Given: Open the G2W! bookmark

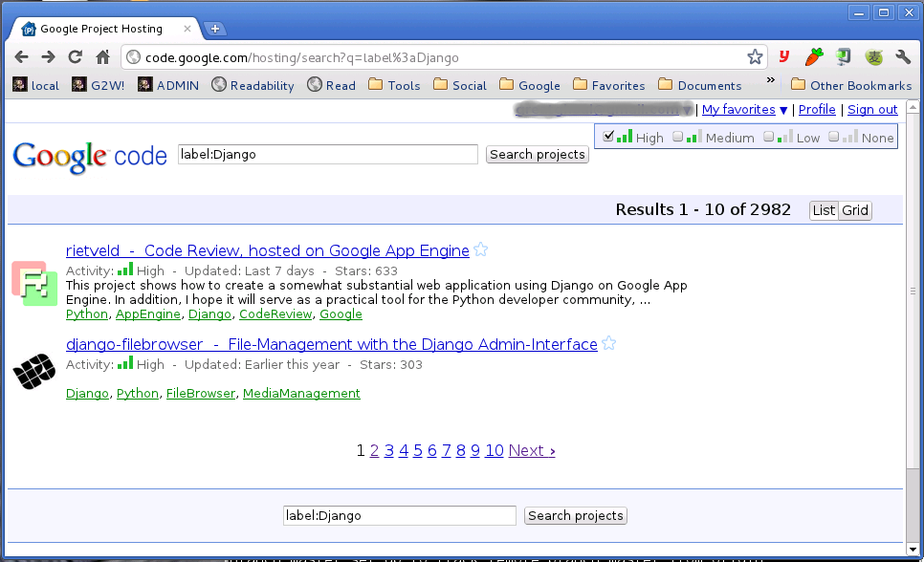Looking at the screenshot, I should tap(98, 85).
